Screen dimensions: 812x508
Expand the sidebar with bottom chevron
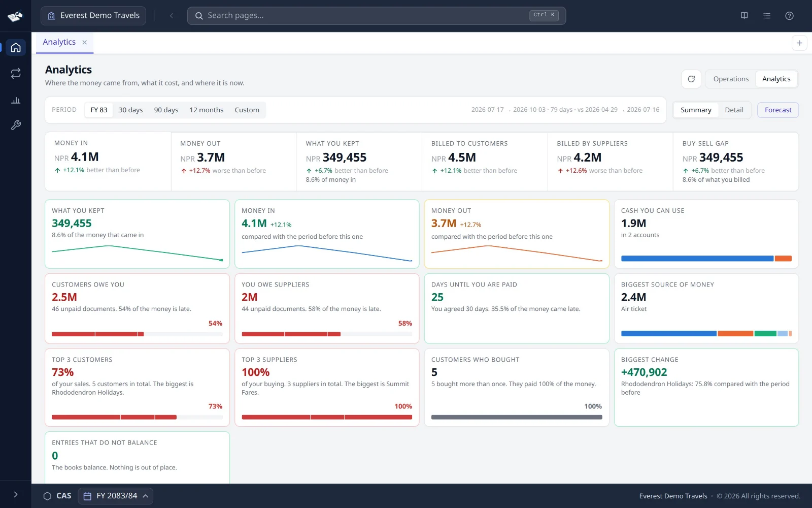(16, 494)
